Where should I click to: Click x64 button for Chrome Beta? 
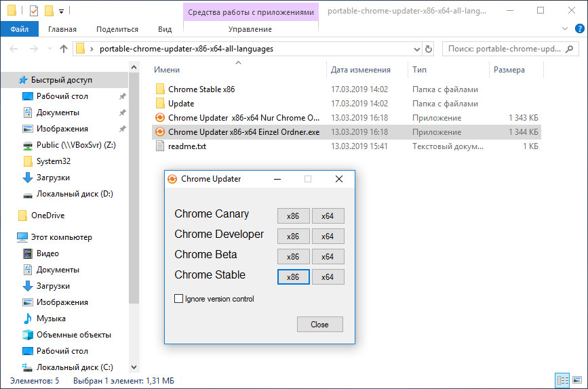point(328,257)
